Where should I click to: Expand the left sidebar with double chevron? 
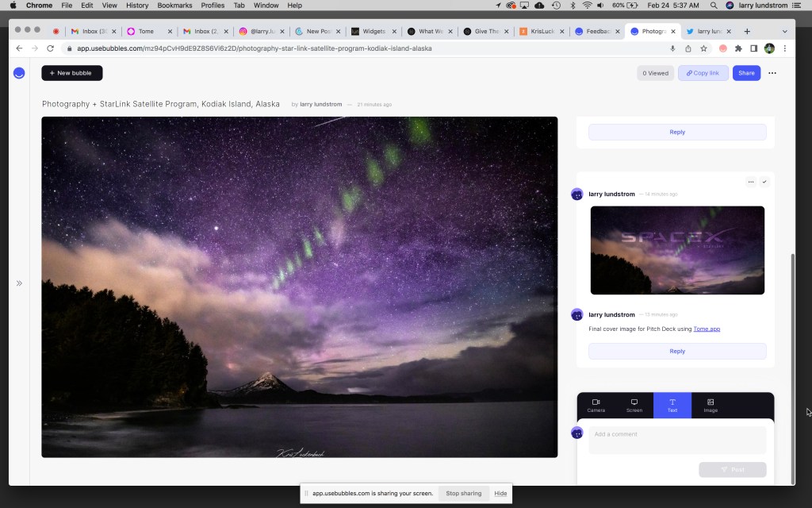pyautogui.click(x=19, y=283)
